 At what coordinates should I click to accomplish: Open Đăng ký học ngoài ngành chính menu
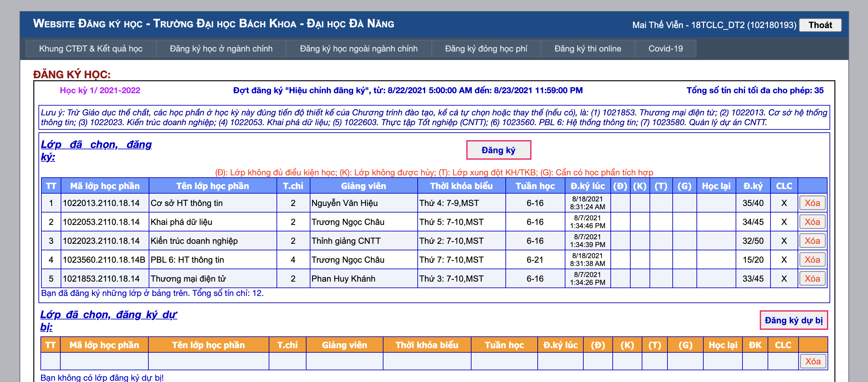(359, 49)
